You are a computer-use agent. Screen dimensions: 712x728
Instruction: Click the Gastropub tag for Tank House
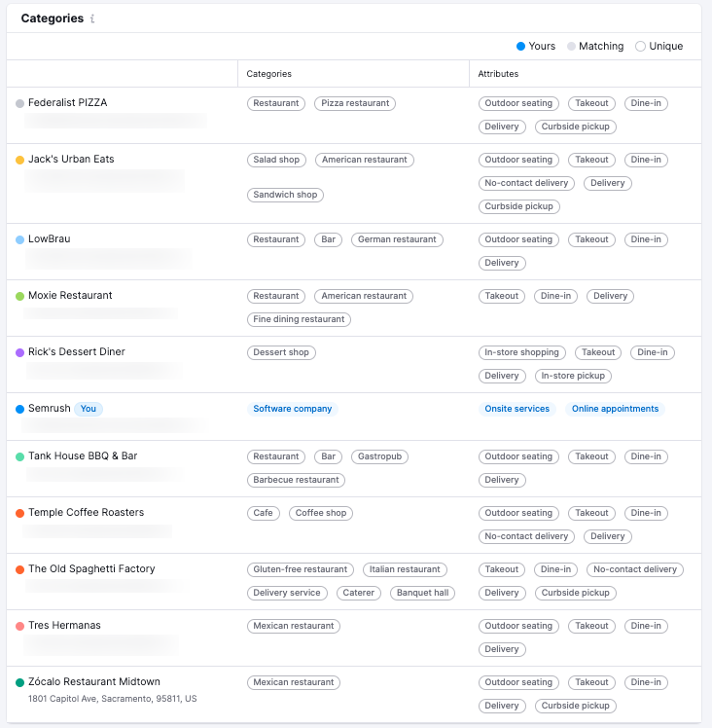pyautogui.click(x=380, y=456)
